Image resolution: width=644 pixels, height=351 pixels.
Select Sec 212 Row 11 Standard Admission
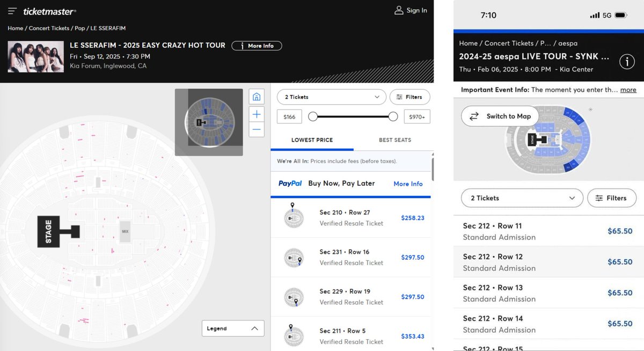click(x=548, y=231)
